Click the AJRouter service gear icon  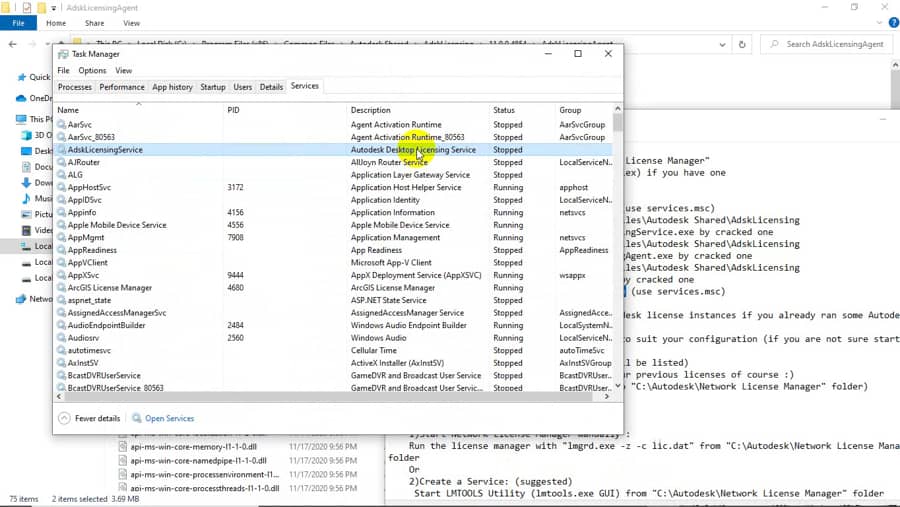tap(61, 162)
